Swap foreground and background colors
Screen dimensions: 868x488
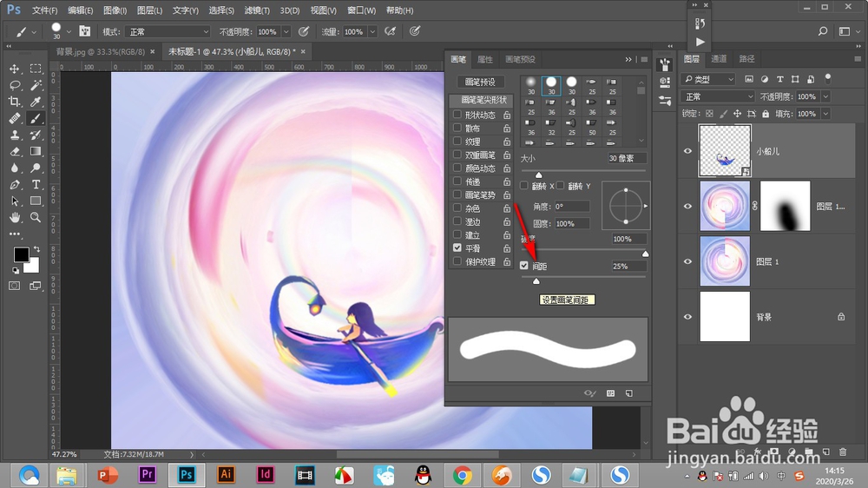(36, 249)
